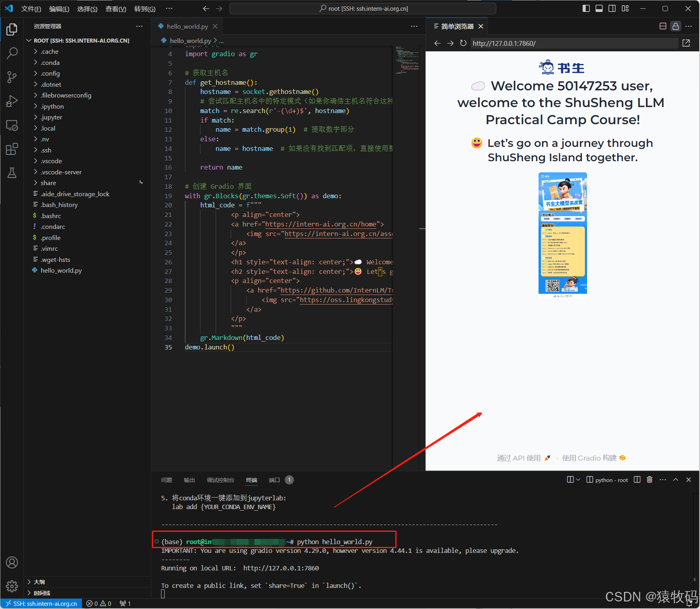Select the hello_world.py editor tab
The width and height of the screenshot is (700, 609).
(187, 26)
